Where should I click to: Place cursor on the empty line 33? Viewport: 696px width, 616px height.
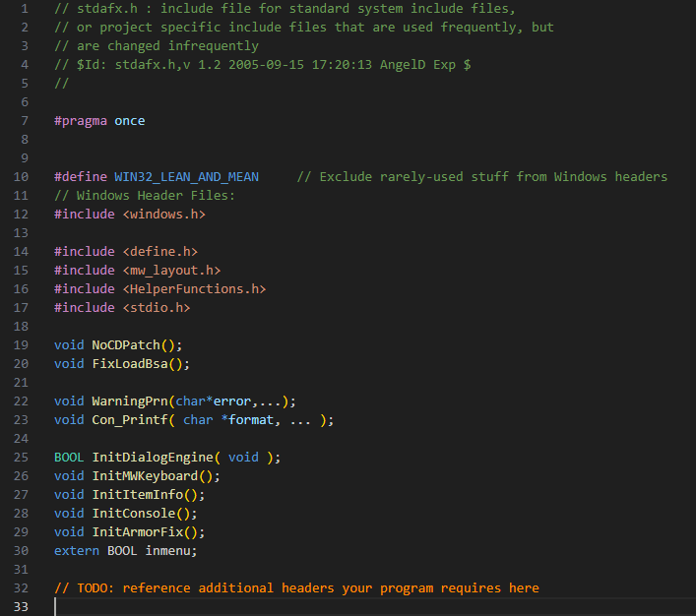[x=295, y=606]
